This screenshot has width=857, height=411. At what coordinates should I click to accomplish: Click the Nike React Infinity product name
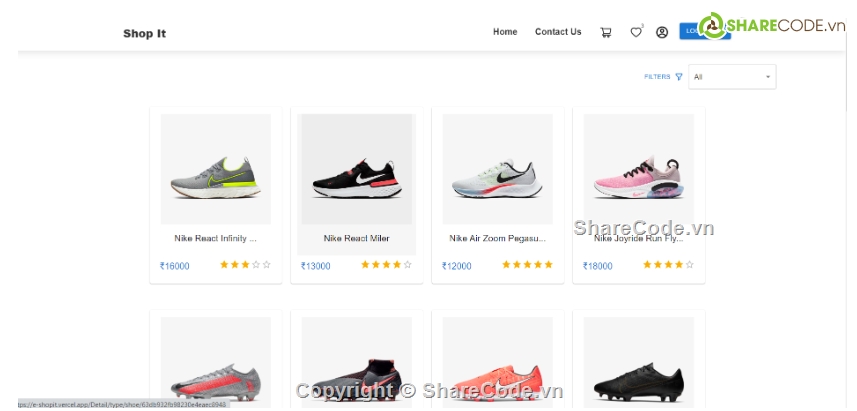(215, 238)
